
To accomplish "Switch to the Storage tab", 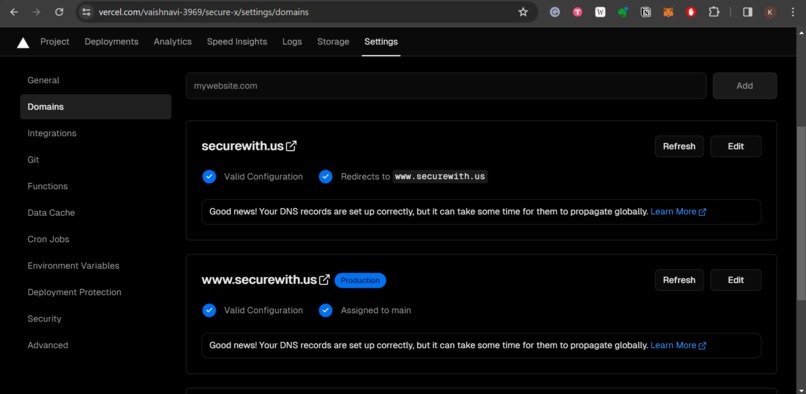I will pyautogui.click(x=333, y=42).
